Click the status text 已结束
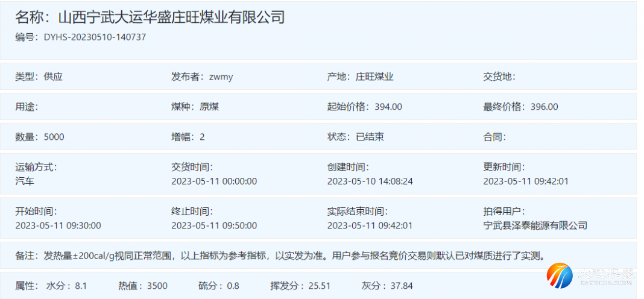644x299 pixels. coord(370,137)
